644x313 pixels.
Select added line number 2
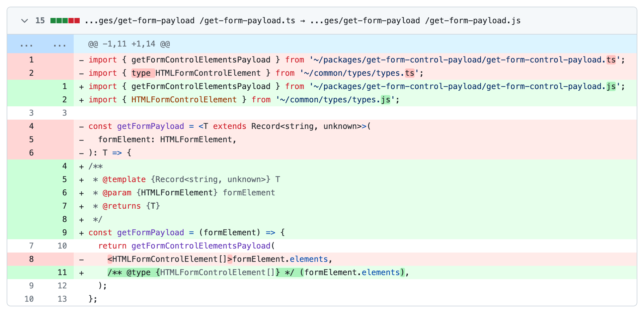[x=64, y=100]
